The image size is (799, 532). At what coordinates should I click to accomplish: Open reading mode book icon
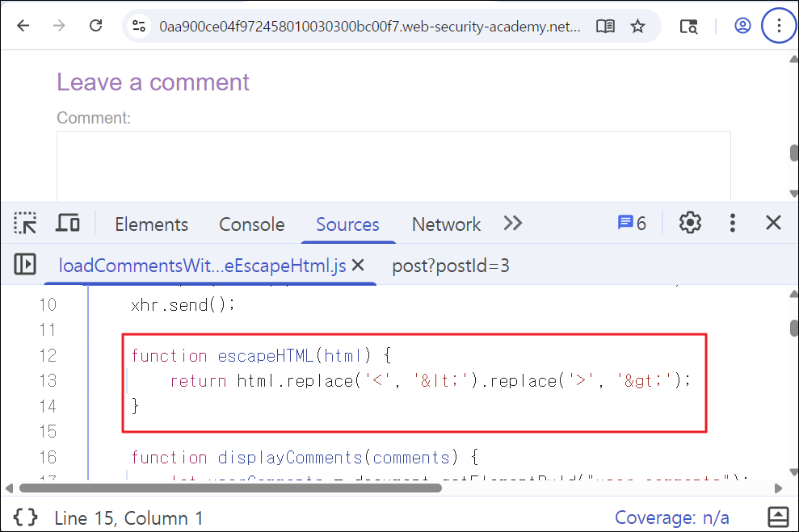[605, 26]
